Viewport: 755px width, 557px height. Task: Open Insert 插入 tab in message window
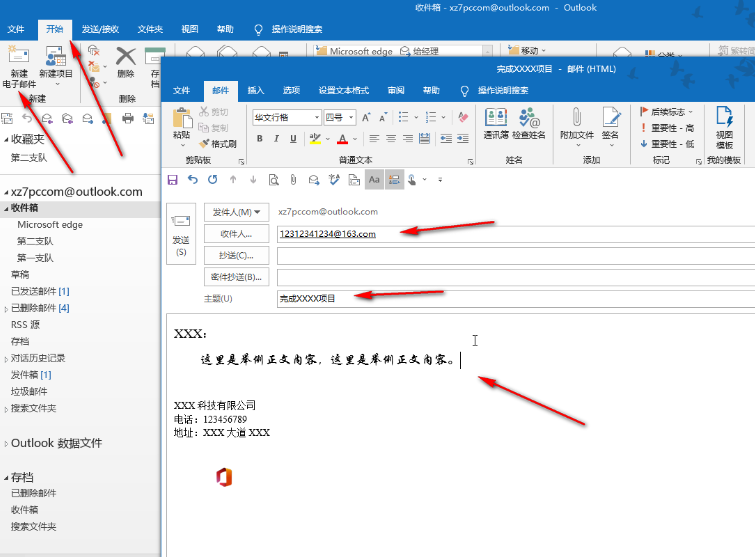coord(256,91)
